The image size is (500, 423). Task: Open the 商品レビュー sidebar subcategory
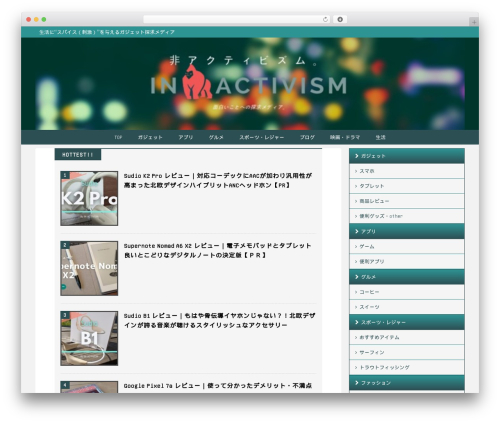point(407,201)
